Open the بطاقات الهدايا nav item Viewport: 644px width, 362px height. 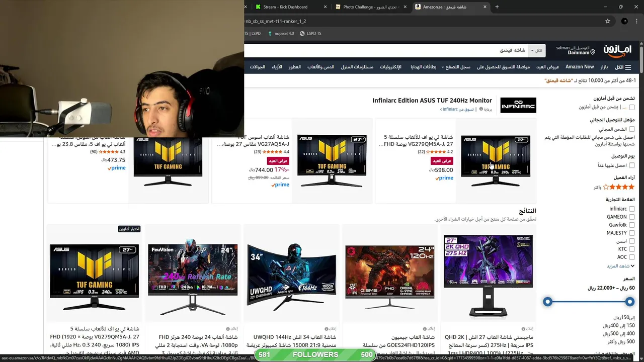[x=423, y=67]
